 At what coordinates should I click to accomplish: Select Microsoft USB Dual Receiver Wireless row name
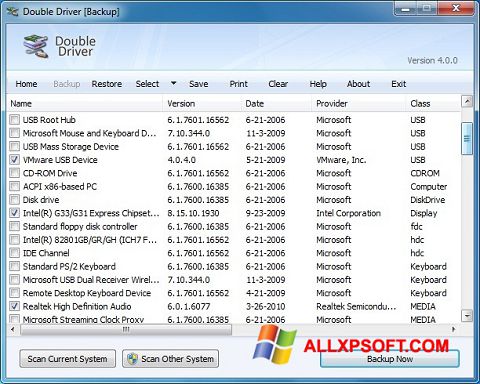coord(91,280)
